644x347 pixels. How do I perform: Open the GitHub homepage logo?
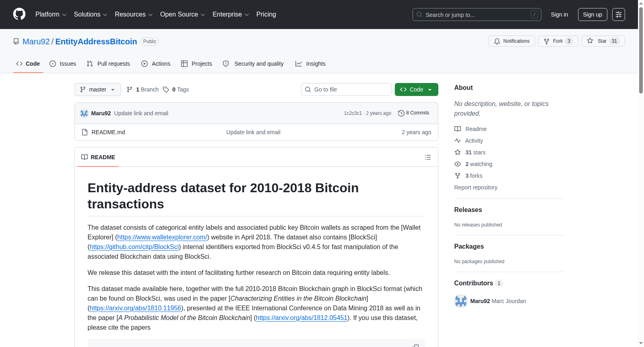[x=19, y=14]
